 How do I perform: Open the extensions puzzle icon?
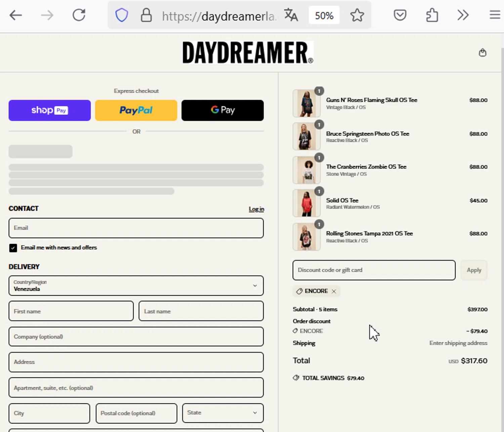coord(432,15)
